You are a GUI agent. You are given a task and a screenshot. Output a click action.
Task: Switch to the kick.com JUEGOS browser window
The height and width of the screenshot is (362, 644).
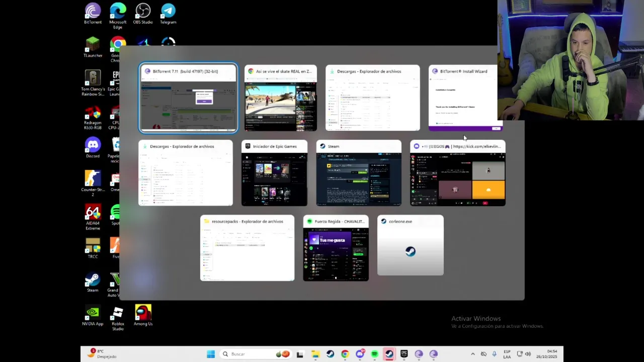pyautogui.click(x=458, y=173)
